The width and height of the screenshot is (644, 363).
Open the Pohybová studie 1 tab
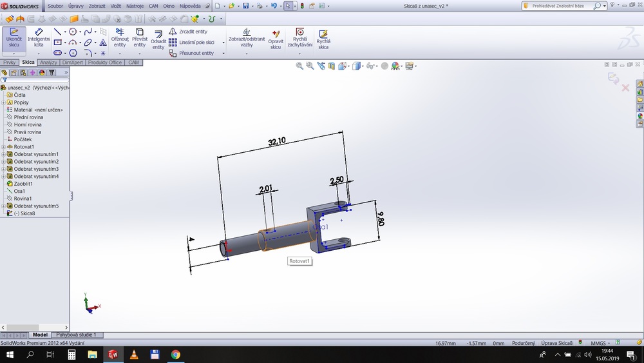76,335
